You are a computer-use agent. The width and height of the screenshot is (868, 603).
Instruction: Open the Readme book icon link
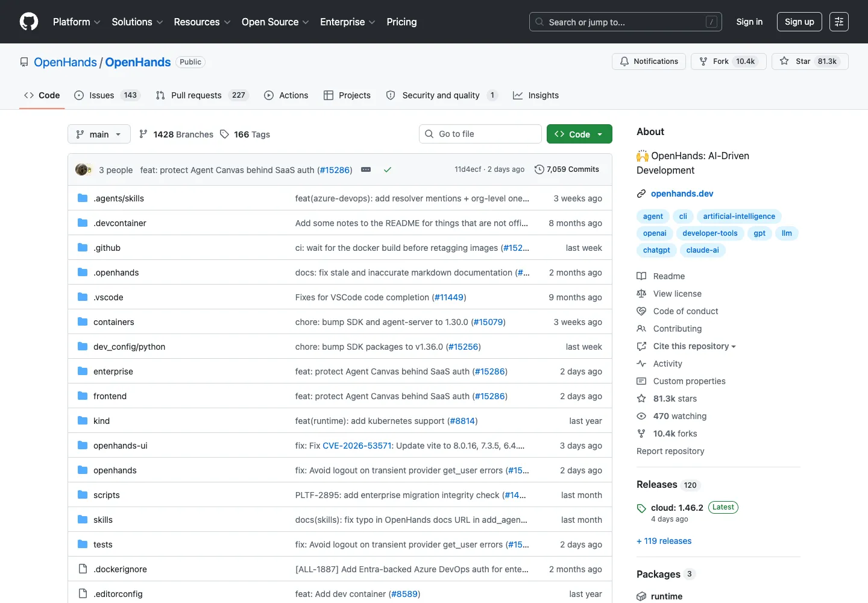click(641, 276)
